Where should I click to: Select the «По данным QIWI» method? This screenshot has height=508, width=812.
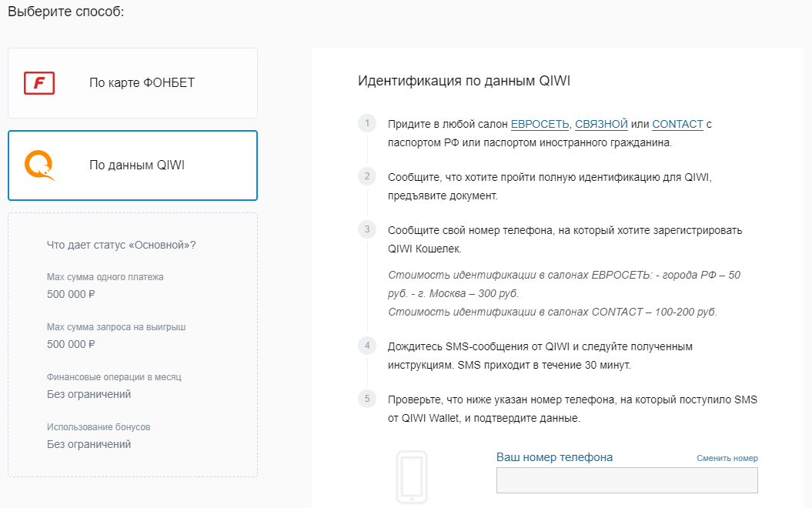137,165
